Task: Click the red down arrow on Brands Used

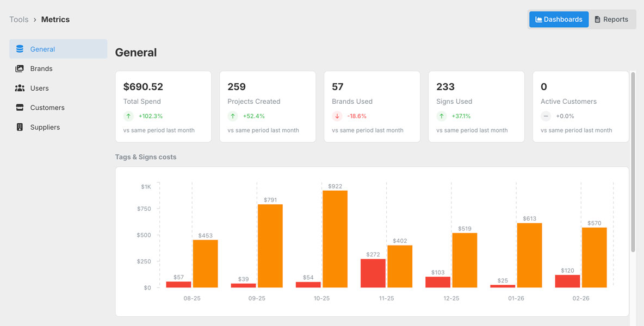Action: pyautogui.click(x=337, y=116)
